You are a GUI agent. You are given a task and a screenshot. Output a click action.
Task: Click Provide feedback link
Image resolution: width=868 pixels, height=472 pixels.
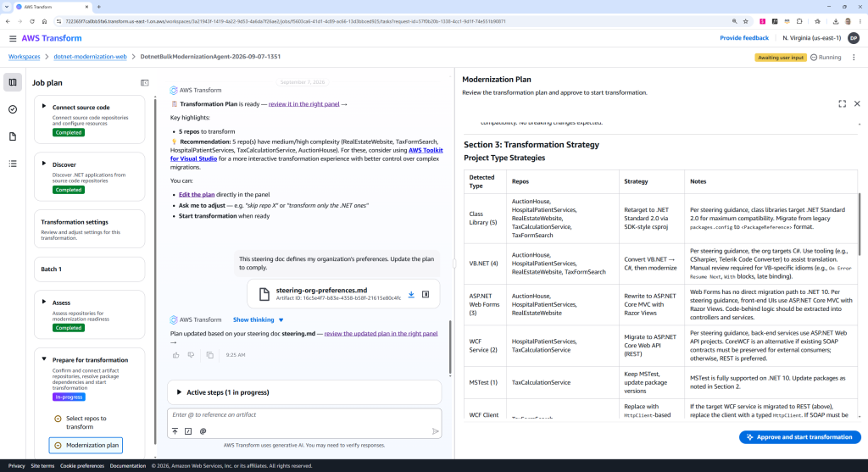coord(744,38)
